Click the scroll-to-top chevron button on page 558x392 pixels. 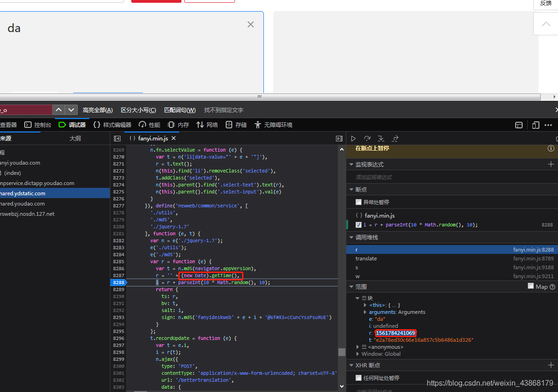click(546, 24)
